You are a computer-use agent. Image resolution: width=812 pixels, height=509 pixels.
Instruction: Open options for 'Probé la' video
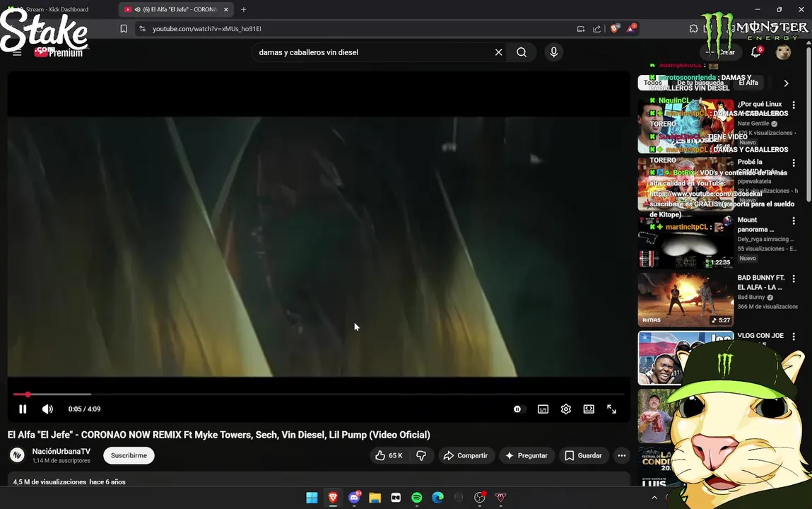tap(794, 163)
